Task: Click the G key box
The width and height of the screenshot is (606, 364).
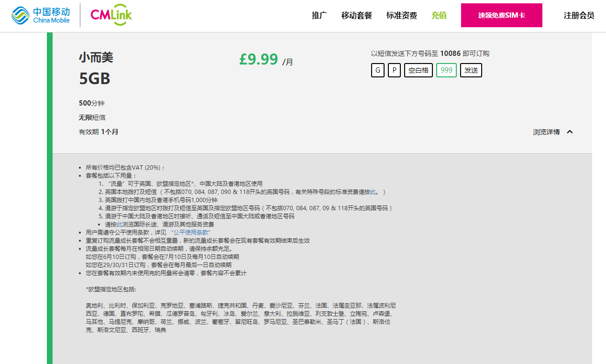Action: 378,70
